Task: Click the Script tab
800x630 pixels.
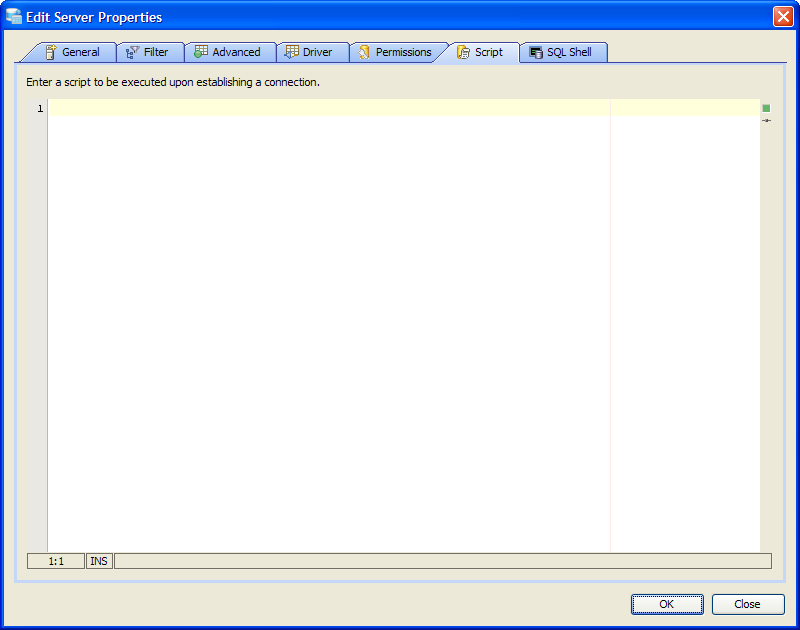Action: click(x=481, y=52)
